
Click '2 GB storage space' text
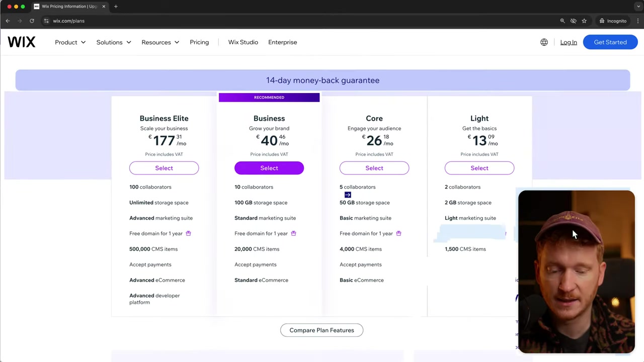(x=468, y=203)
